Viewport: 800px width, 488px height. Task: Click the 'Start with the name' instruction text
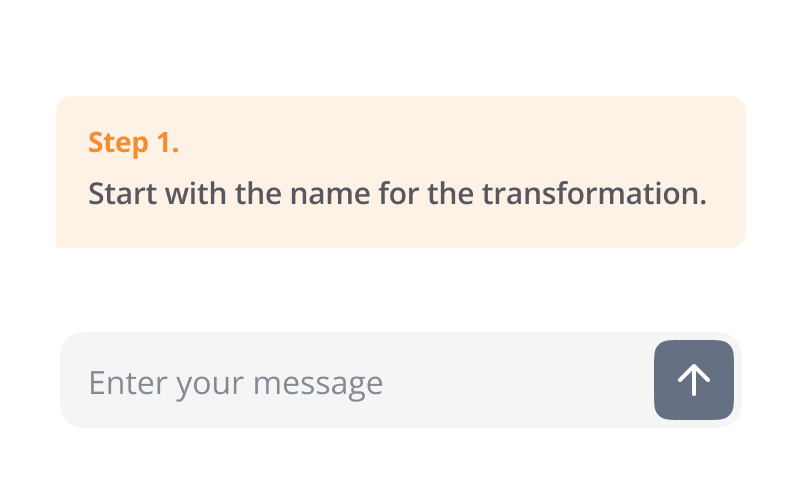pyautogui.click(x=397, y=193)
